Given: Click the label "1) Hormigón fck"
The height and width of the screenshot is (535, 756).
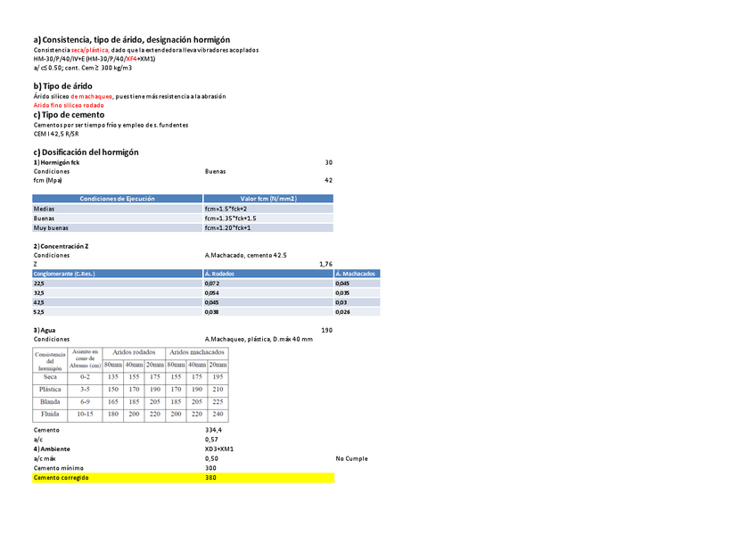Looking at the screenshot, I should [56, 162].
